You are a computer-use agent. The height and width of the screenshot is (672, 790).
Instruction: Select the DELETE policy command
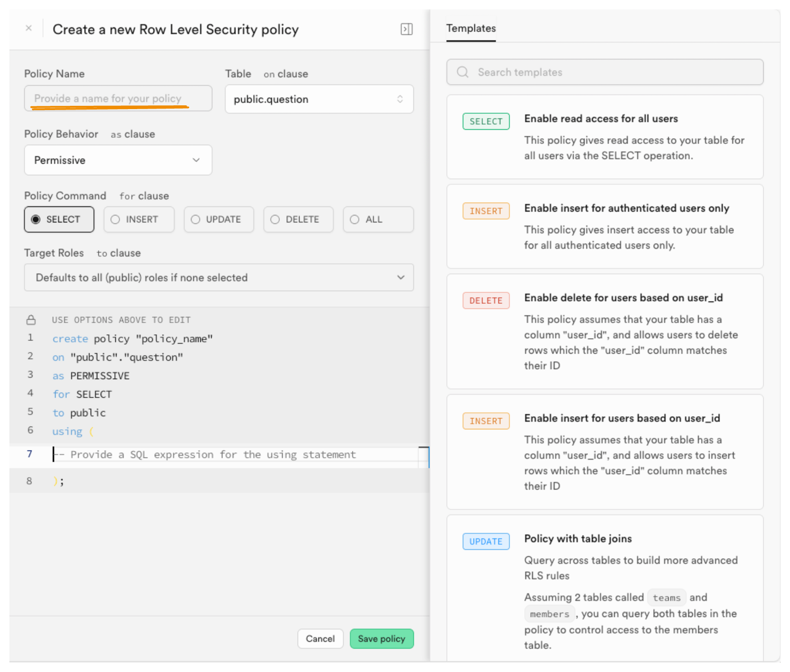tap(298, 220)
